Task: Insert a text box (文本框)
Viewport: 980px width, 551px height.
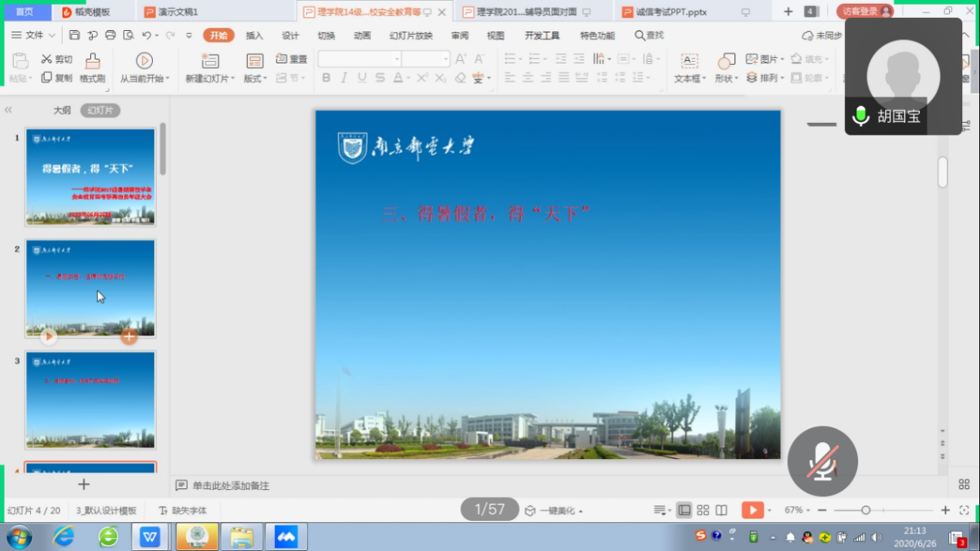Action: (x=689, y=63)
